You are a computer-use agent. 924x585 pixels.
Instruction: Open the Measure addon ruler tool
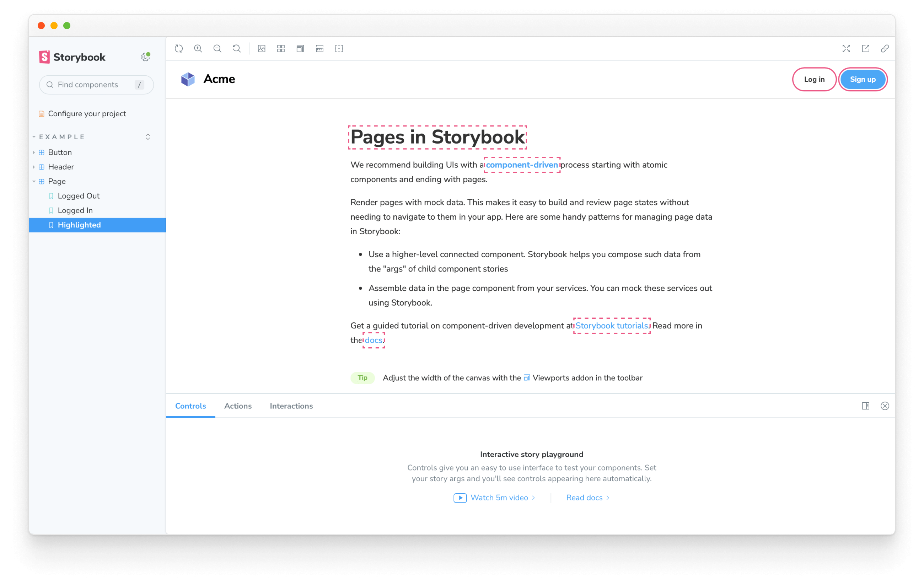coord(319,48)
